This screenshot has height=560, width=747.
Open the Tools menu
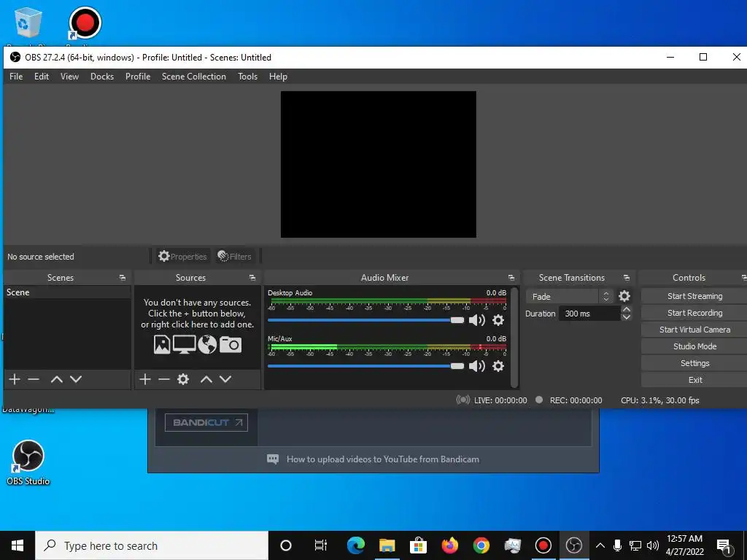pos(248,76)
